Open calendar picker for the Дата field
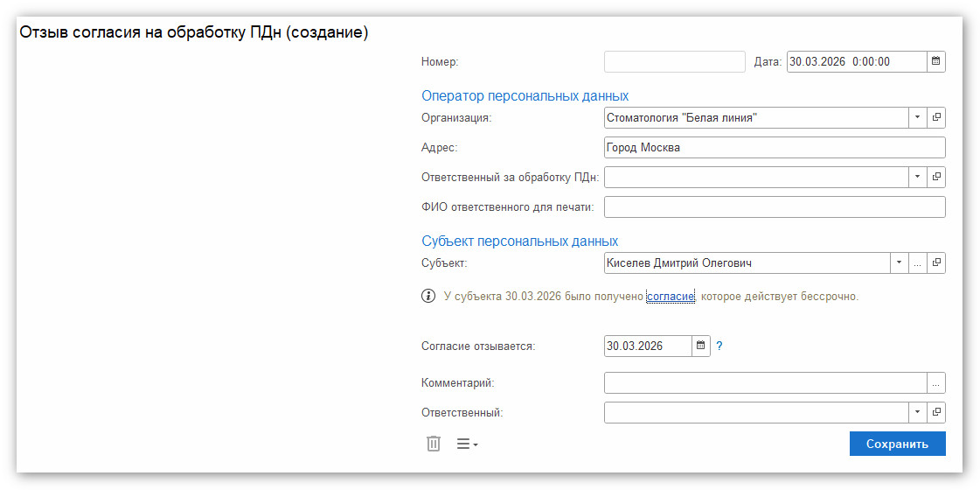Screen dimensions: 980x490 (x=935, y=62)
